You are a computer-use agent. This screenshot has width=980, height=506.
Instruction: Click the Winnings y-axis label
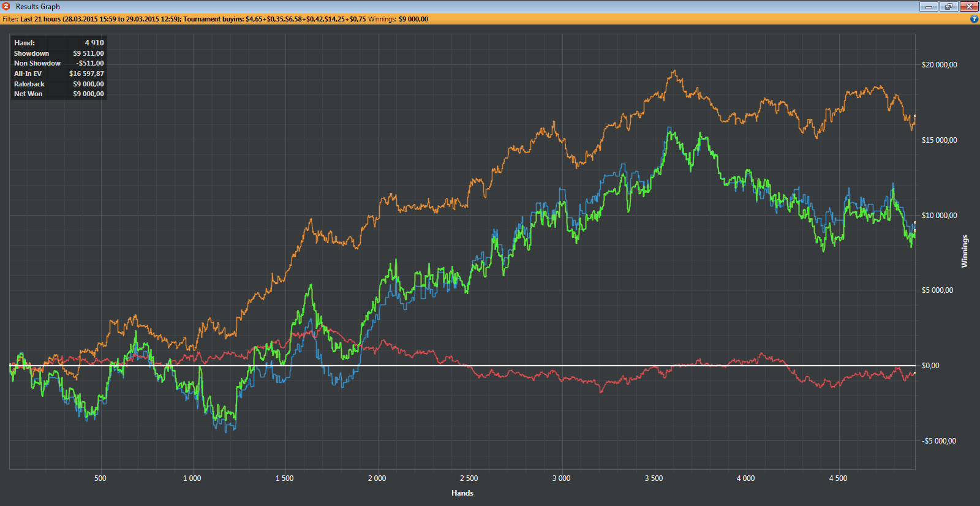965,251
